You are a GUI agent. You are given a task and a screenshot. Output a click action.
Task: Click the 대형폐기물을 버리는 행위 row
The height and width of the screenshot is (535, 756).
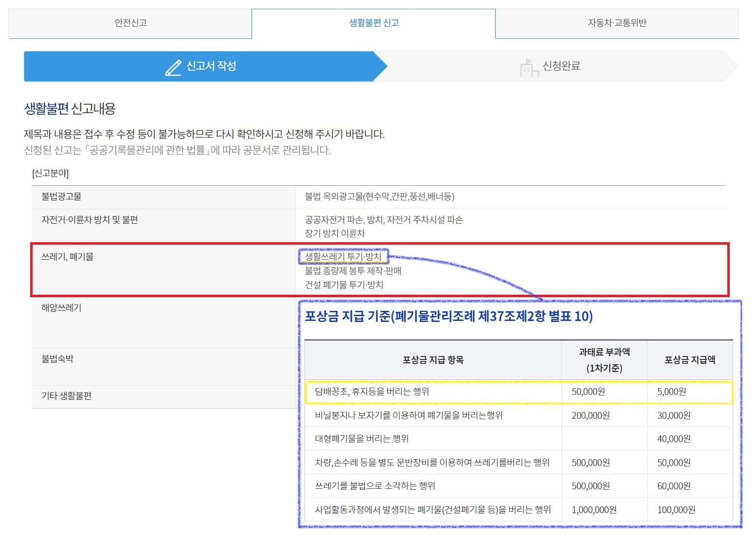click(x=519, y=439)
